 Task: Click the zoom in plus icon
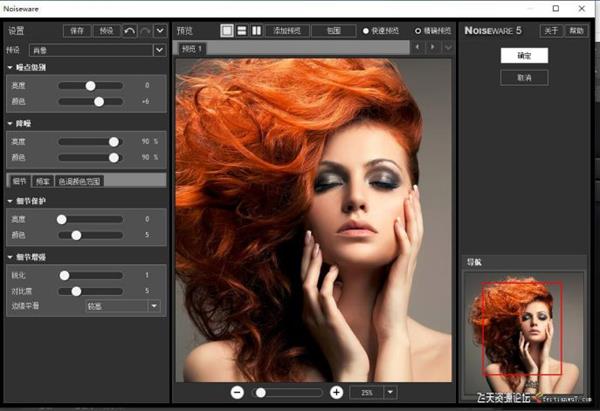(x=336, y=393)
